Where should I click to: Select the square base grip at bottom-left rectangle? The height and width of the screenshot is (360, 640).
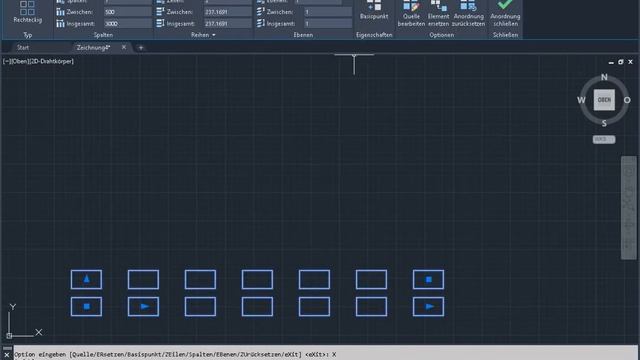click(x=87, y=306)
